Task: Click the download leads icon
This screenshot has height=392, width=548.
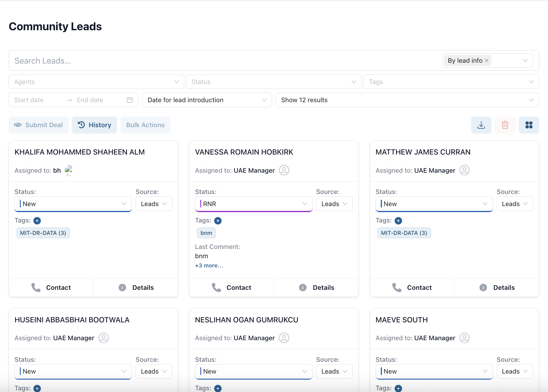Action: click(x=481, y=125)
